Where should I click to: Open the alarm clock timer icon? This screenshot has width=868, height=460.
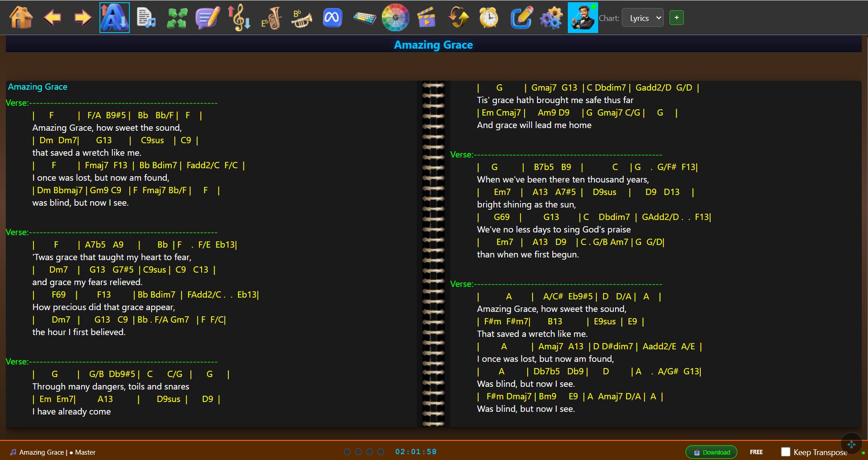(489, 18)
